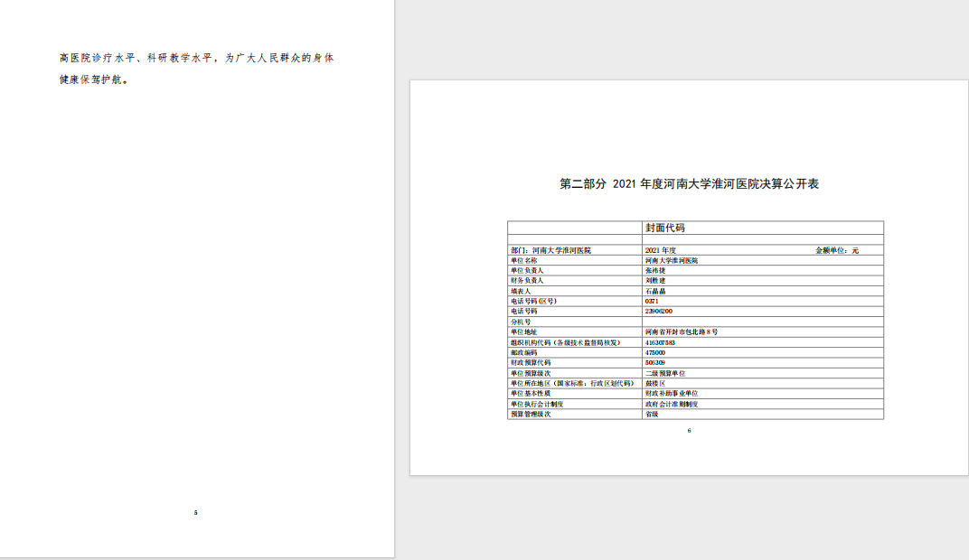
Task: Click the '邮政编码' row label
Action: (x=524, y=352)
